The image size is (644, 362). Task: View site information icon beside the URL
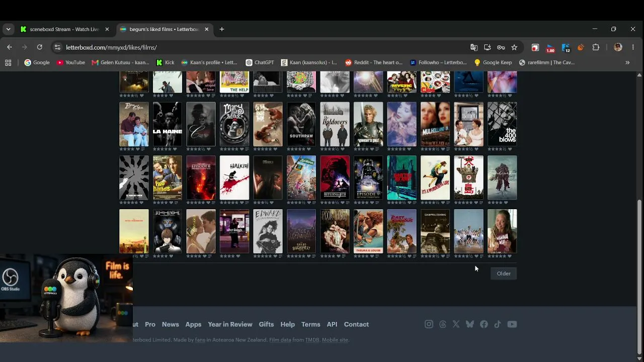(x=57, y=47)
